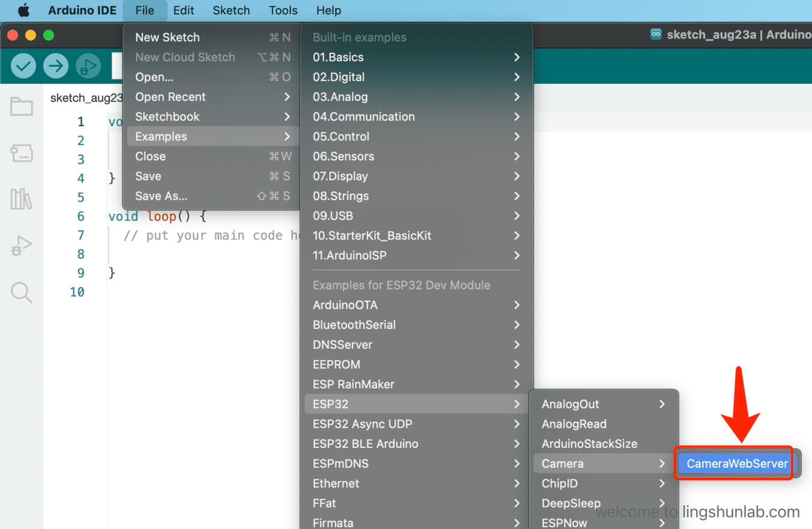This screenshot has width=812, height=529.
Task: Open the Edit menu
Action: (x=183, y=10)
